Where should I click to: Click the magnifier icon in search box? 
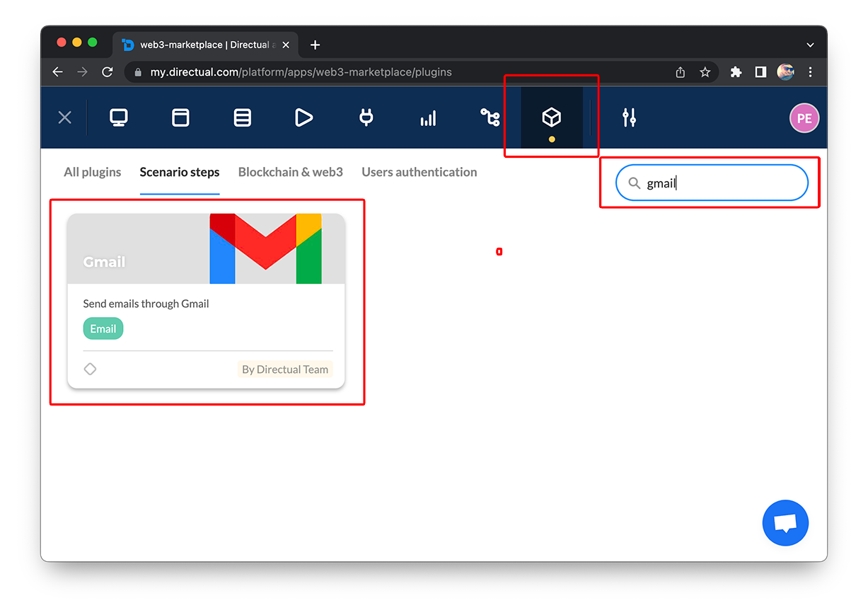634,183
